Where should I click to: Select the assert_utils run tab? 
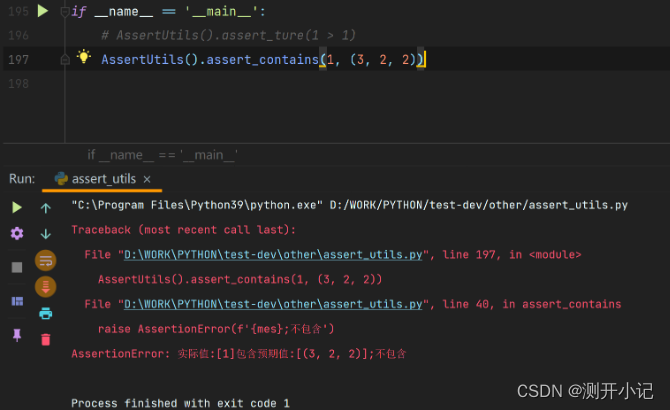coord(102,179)
